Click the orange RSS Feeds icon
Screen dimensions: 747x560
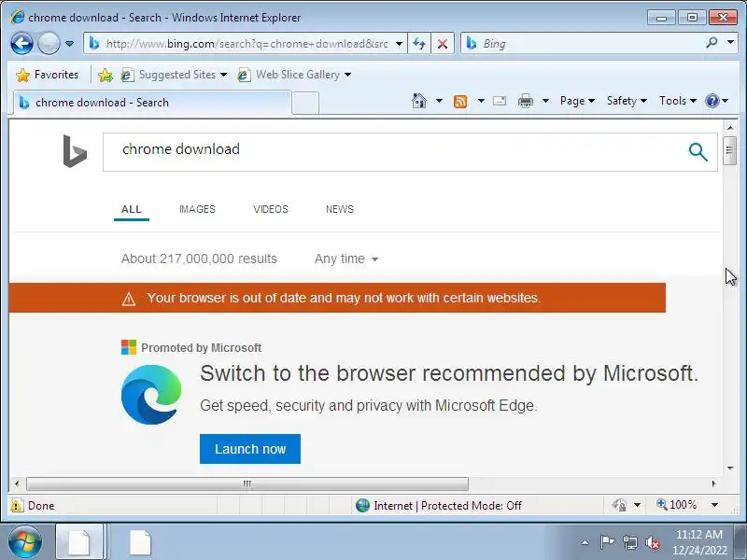tap(460, 102)
